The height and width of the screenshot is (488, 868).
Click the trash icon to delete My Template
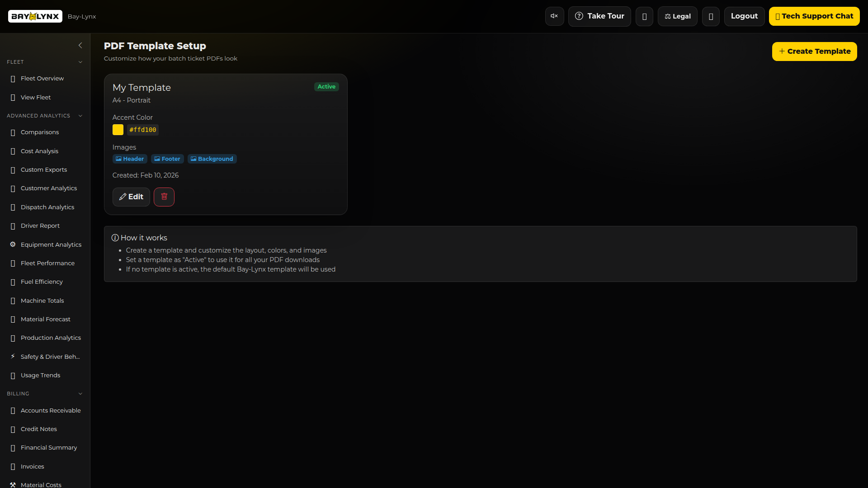[x=164, y=197]
